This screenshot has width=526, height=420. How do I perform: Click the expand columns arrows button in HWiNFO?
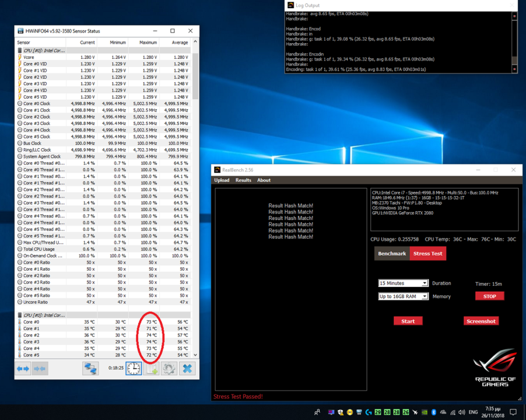tap(23, 369)
